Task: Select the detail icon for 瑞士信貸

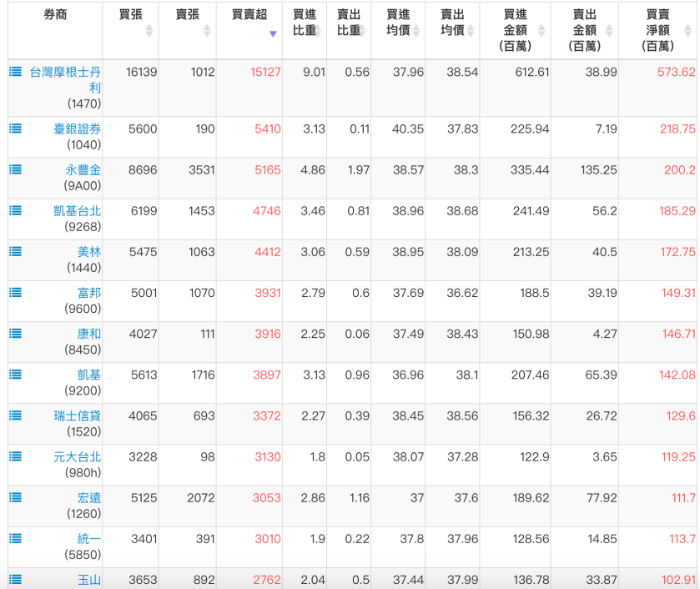Action: coord(14,415)
